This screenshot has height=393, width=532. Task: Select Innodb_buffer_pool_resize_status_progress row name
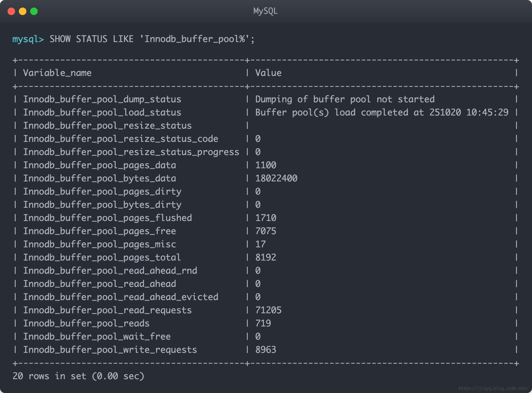click(x=131, y=152)
